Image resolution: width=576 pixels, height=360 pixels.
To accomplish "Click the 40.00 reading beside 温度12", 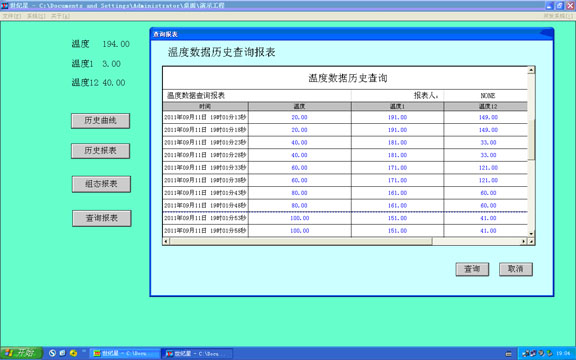I will click(114, 83).
